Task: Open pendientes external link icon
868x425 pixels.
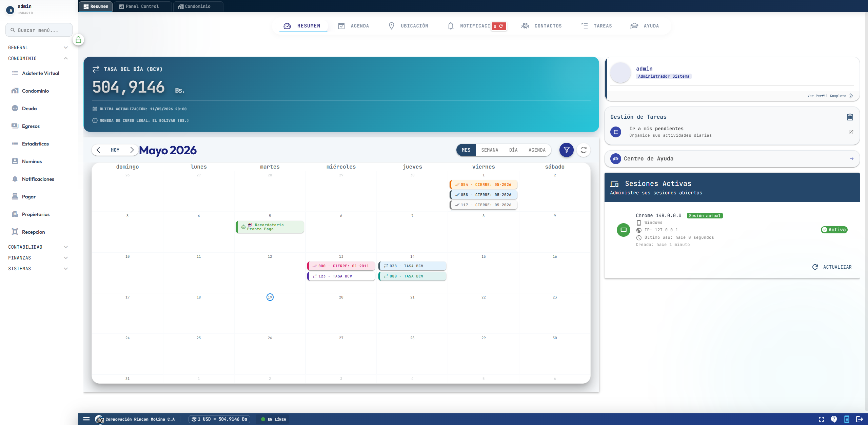Action: (x=851, y=132)
